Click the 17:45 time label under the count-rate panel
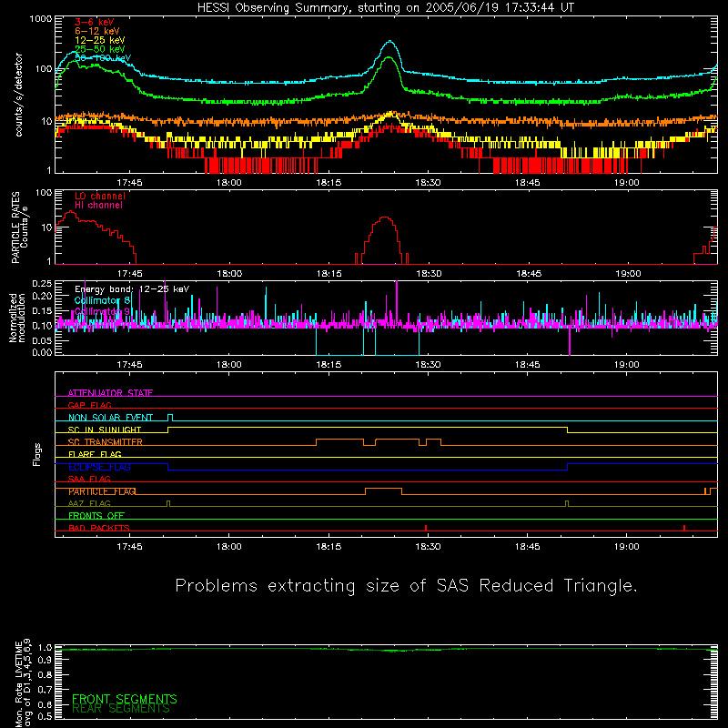Screen dimensions: 728x728 pyautogui.click(x=129, y=183)
